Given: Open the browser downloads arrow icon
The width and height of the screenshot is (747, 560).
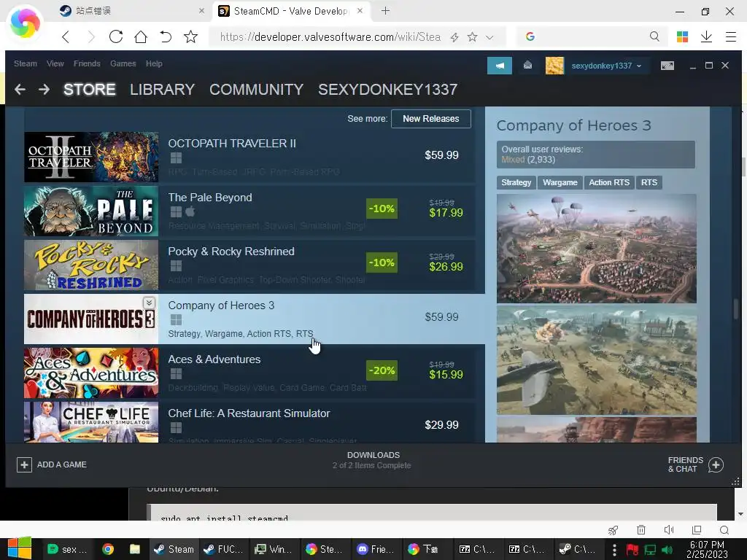Looking at the screenshot, I should tap(706, 36).
